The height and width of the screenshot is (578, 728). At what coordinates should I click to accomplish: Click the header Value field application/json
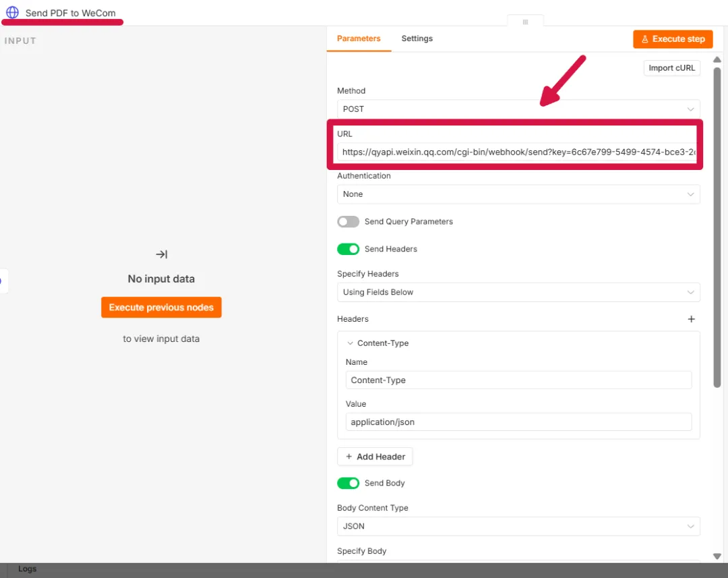pos(518,422)
